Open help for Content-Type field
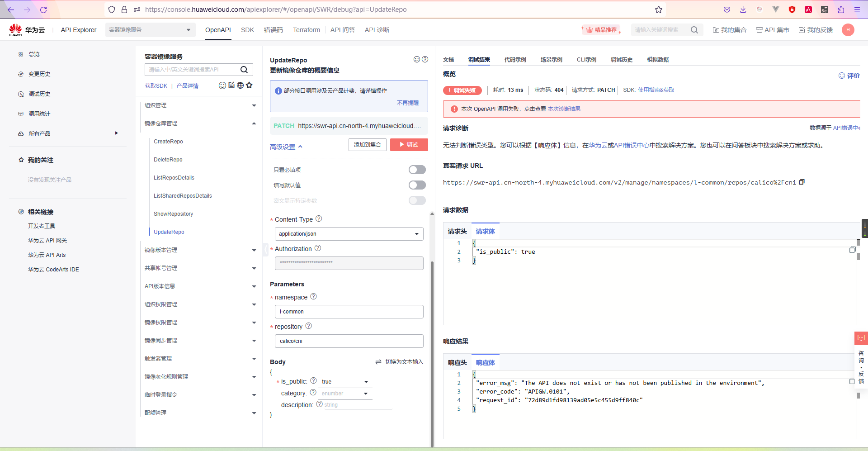This screenshot has height=451, width=868. coord(319,218)
